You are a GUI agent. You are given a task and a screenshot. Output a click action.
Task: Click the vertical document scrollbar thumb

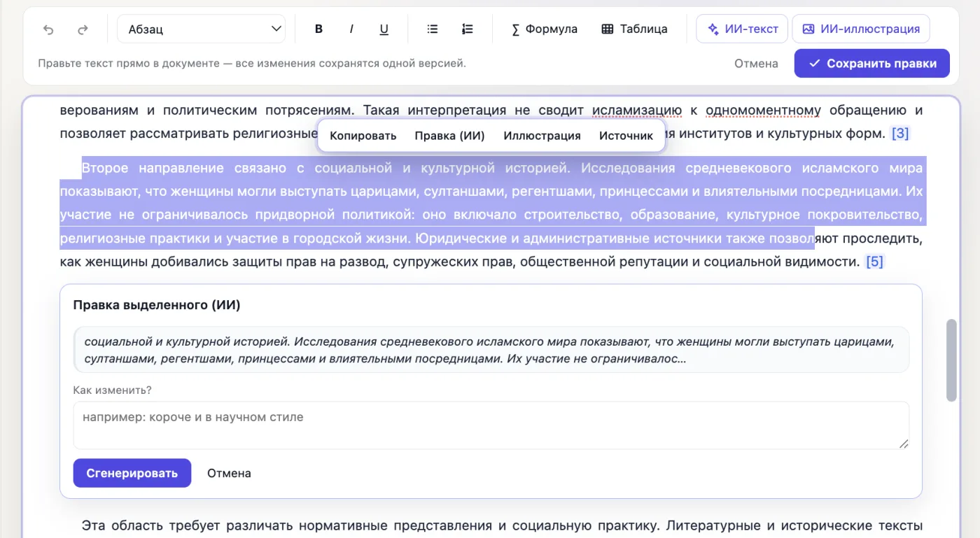951,360
